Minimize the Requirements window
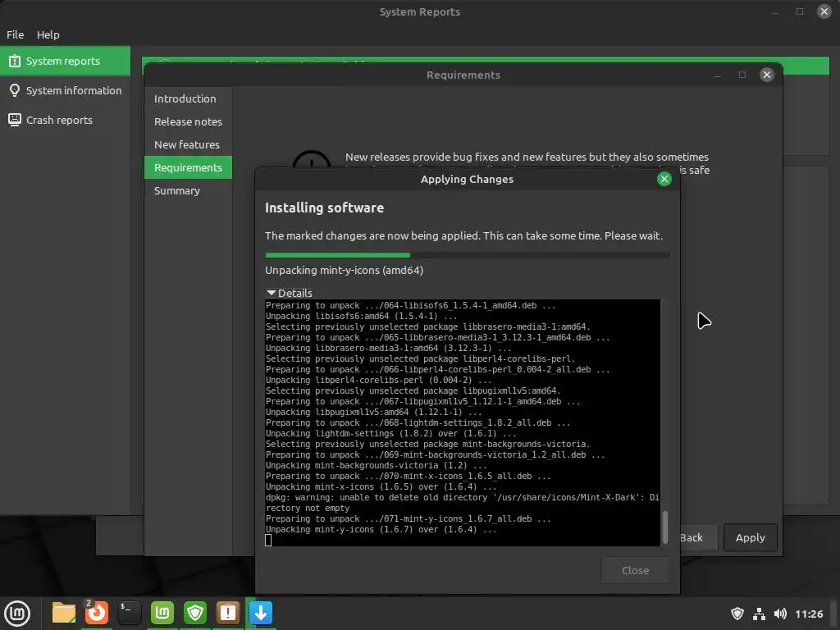Viewport: 840px width, 630px height. (718, 75)
